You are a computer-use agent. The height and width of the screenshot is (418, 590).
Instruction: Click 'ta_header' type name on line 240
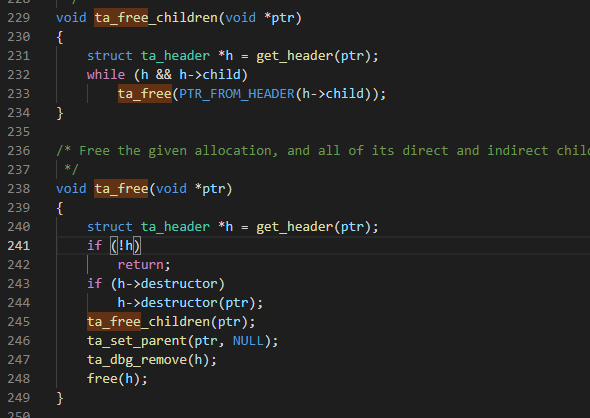tap(175, 226)
